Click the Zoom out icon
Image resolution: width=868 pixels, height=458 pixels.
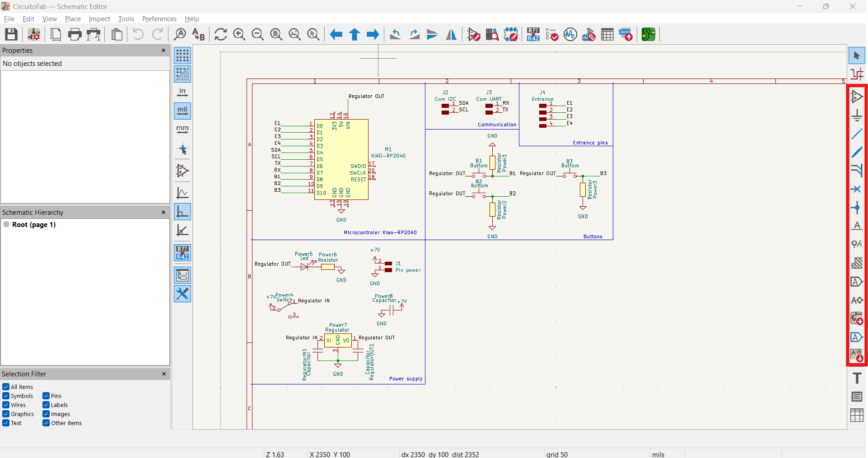coord(258,34)
